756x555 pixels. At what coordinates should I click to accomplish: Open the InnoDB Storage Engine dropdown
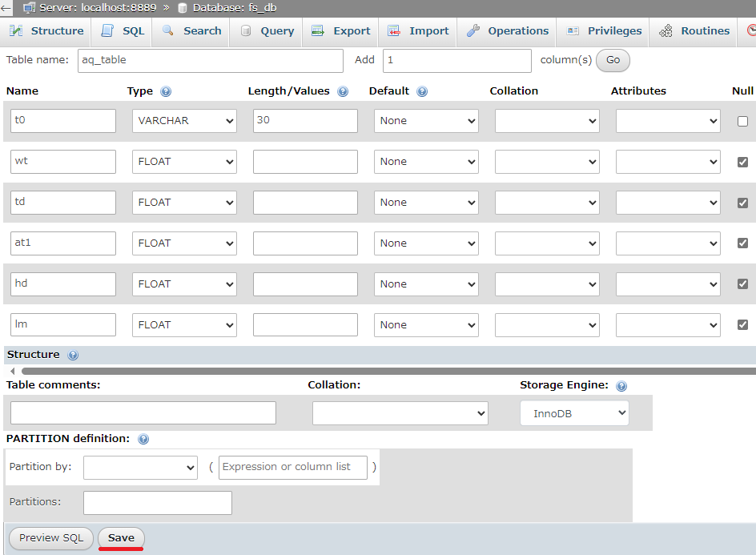575,413
